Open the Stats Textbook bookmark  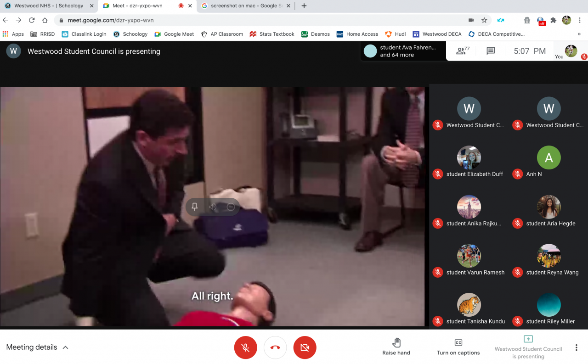point(272,34)
